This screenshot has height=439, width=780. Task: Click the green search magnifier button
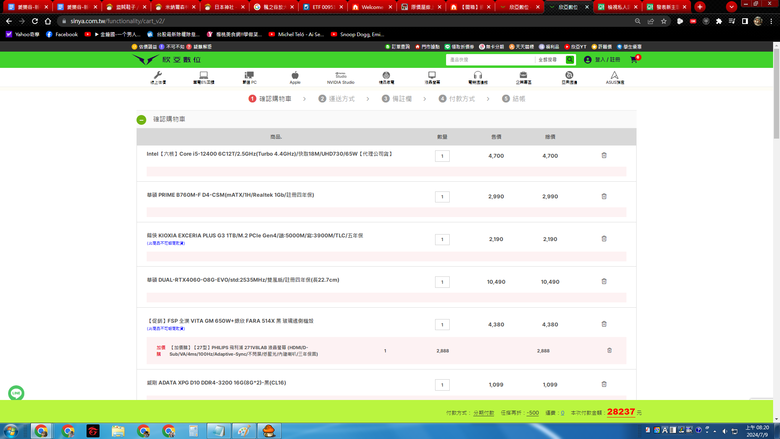(570, 60)
